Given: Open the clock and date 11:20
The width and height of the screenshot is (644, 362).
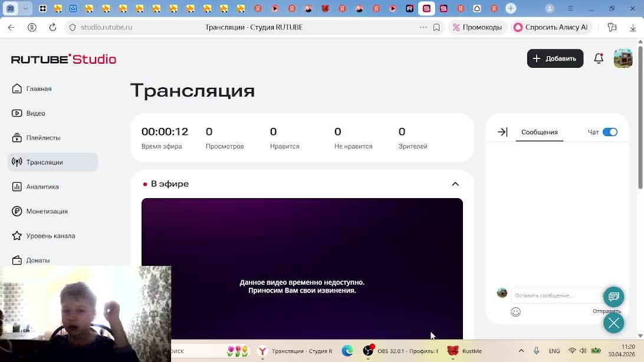Looking at the screenshot, I should (x=622, y=351).
